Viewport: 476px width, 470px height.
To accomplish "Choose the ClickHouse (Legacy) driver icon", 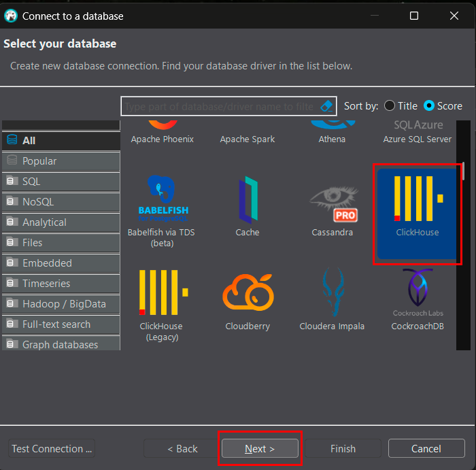I will [x=161, y=298].
